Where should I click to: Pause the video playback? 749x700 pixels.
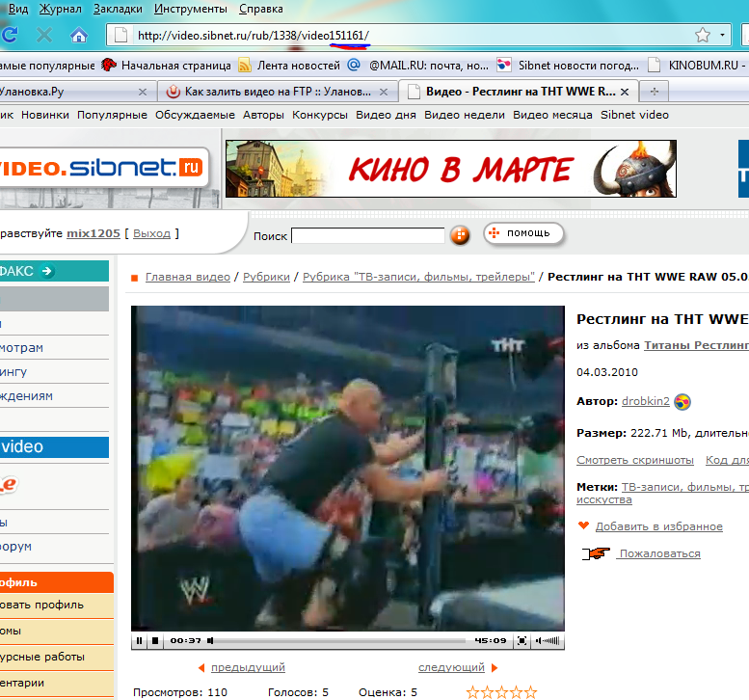[139, 641]
